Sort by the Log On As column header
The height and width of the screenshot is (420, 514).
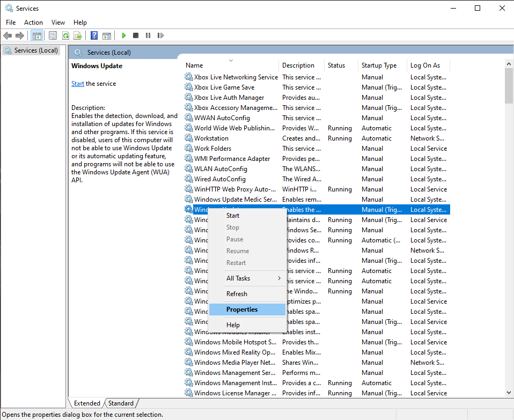pos(429,65)
